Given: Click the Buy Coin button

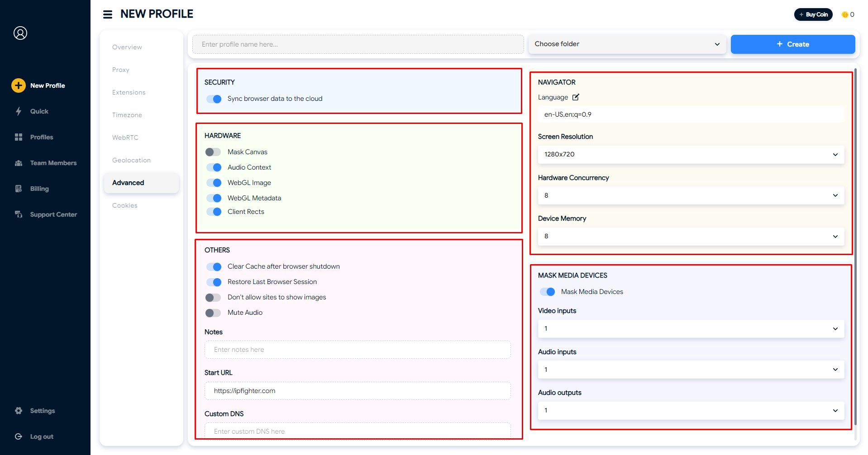Looking at the screenshot, I should coord(813,14).
